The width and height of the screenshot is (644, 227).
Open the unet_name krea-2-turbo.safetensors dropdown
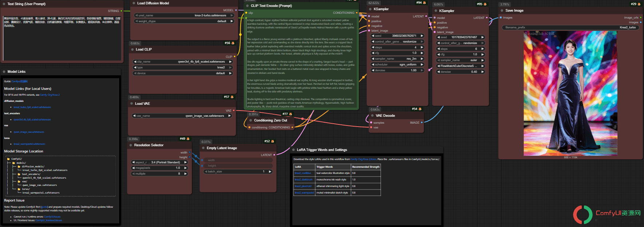184,15
